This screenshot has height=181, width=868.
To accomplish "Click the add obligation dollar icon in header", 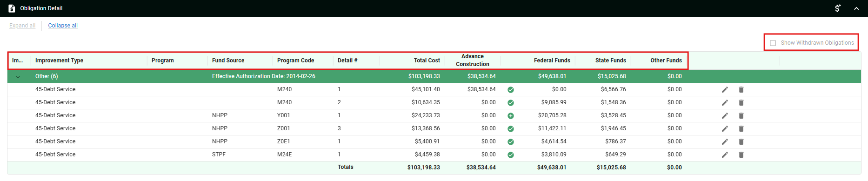I will click(838, 8).
